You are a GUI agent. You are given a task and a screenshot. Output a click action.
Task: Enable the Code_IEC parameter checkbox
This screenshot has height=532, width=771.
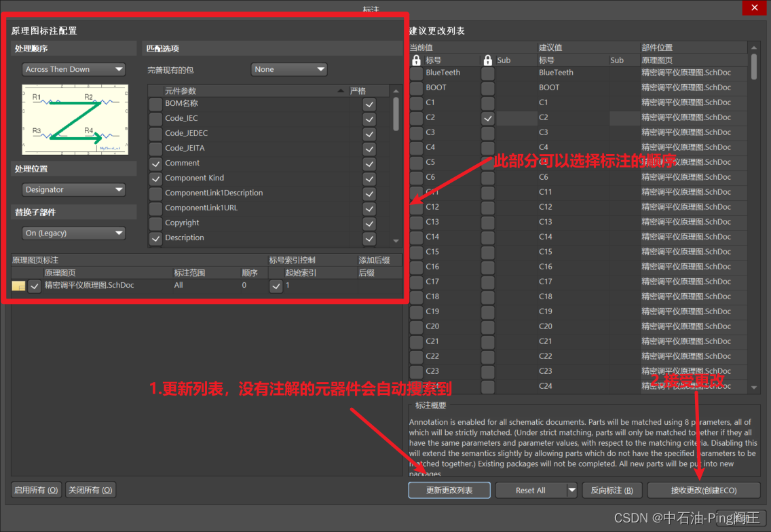click(156, 119)
